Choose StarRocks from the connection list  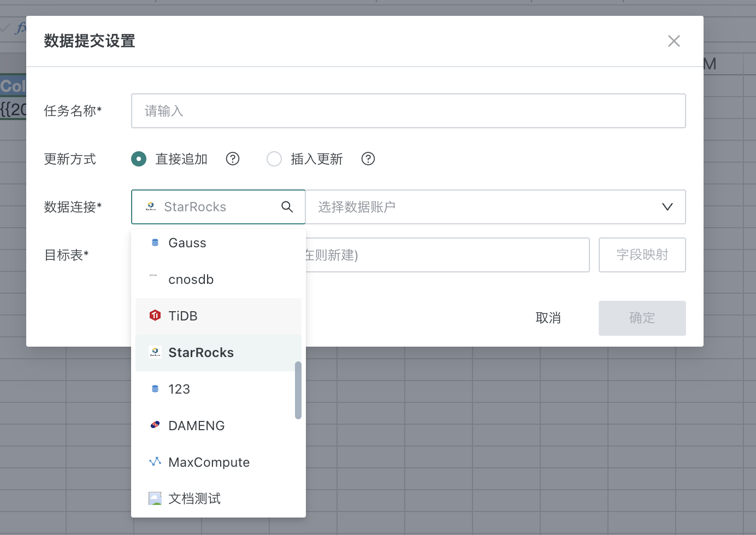[x=218, y=353]
